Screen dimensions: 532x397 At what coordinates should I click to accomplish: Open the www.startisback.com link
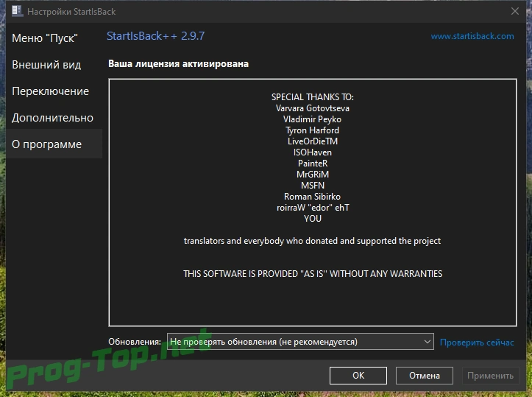pos(472,36)
